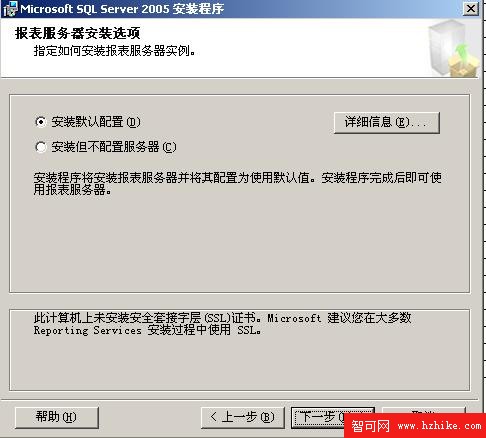Select the 安装但不配置服务器 (C) radio option
This screenshot has height=438, width=486.
(x=106, y=147)
